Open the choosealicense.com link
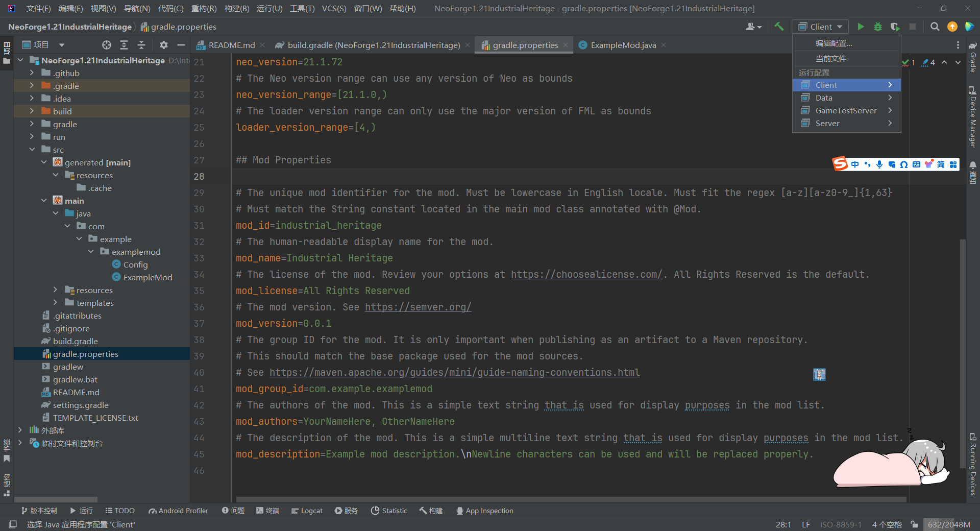This screenshot has height=531, width=980. point(586,274)
